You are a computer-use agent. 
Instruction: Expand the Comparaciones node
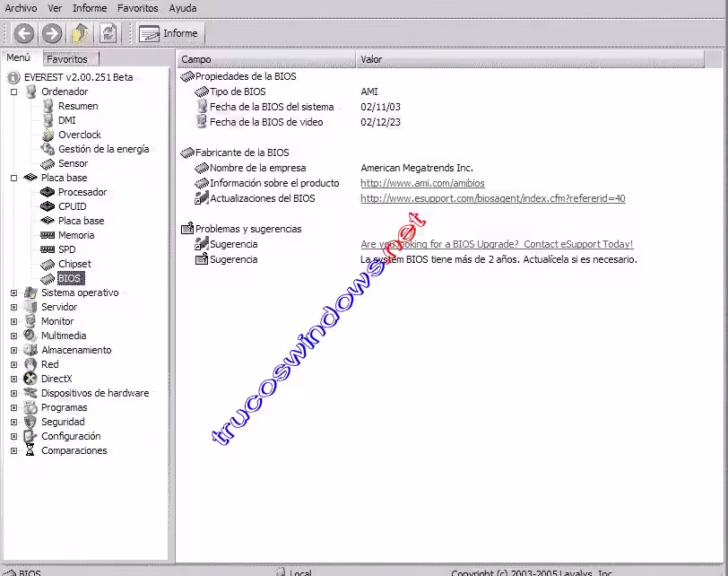click(x=14, y=450)
